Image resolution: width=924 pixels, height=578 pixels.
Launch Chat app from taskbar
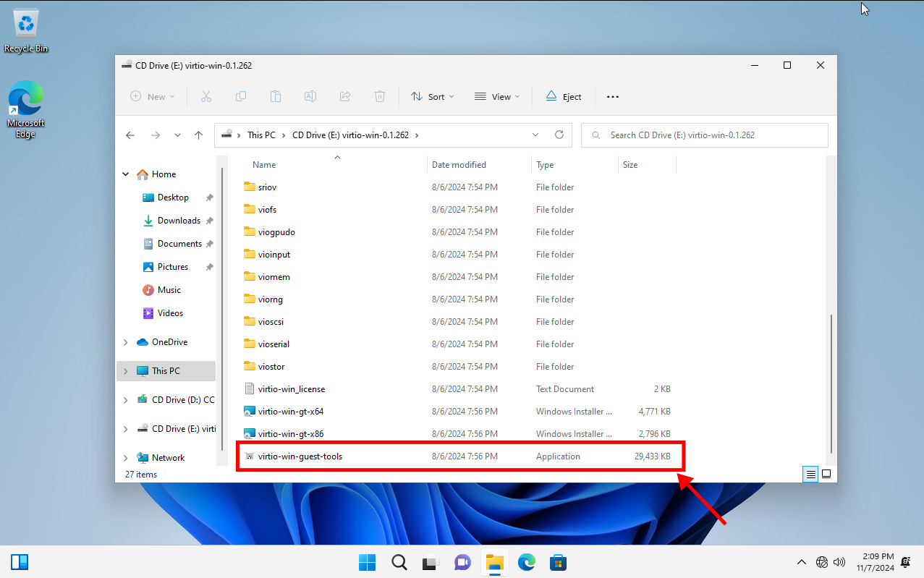pos(462,562)
